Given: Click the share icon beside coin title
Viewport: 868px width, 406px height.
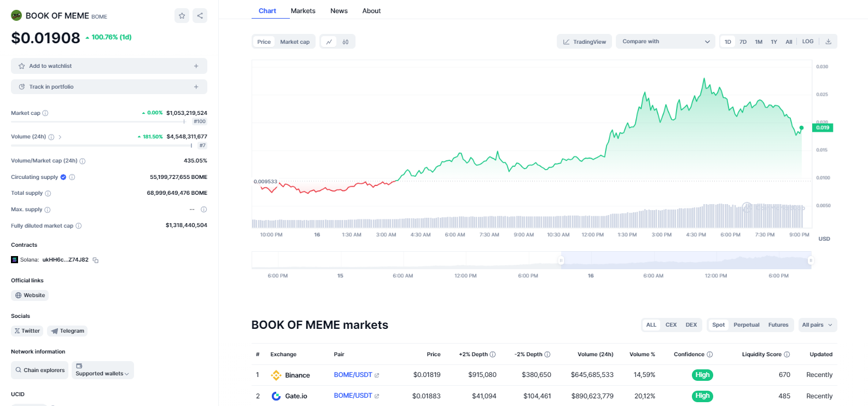Looking at the screenshot, I should point(200,16).
